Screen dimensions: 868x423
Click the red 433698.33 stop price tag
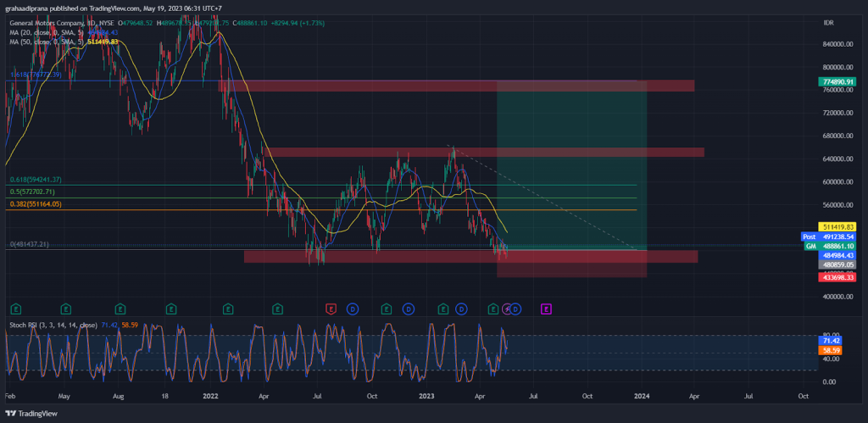click(837, 277)
